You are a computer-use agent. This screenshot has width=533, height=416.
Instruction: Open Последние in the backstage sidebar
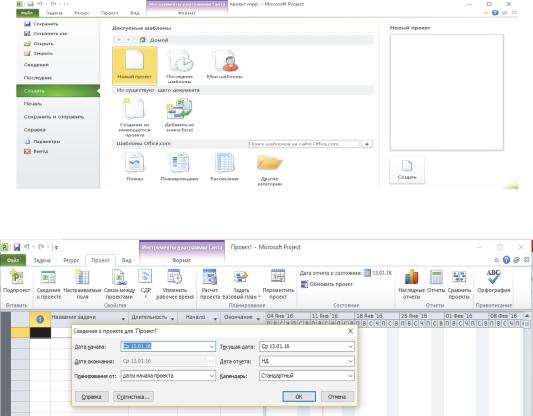point(38,78)
